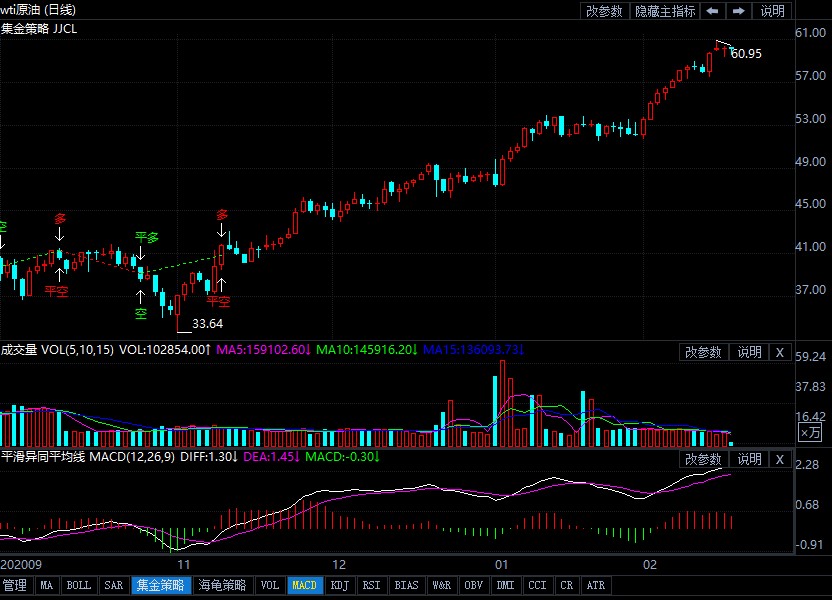
Task: Open 改参数 for the volume panel
Action: coord(703,352)
